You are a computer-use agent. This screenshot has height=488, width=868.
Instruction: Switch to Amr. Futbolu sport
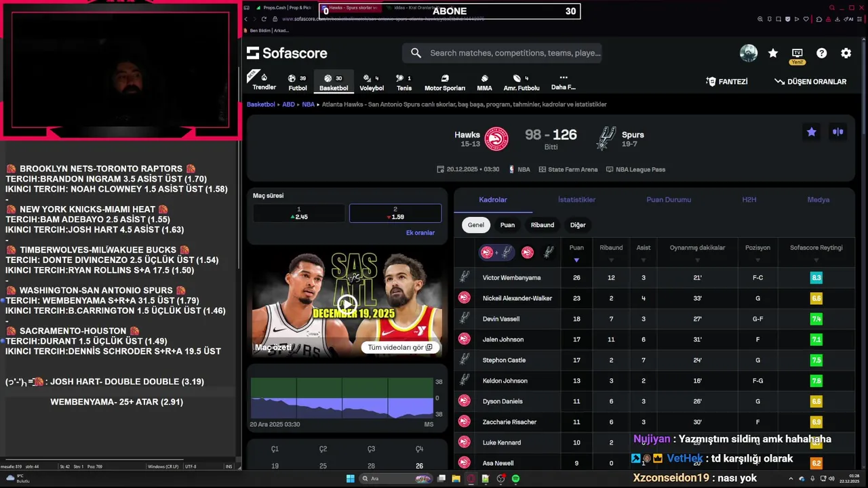click(521, 82)
